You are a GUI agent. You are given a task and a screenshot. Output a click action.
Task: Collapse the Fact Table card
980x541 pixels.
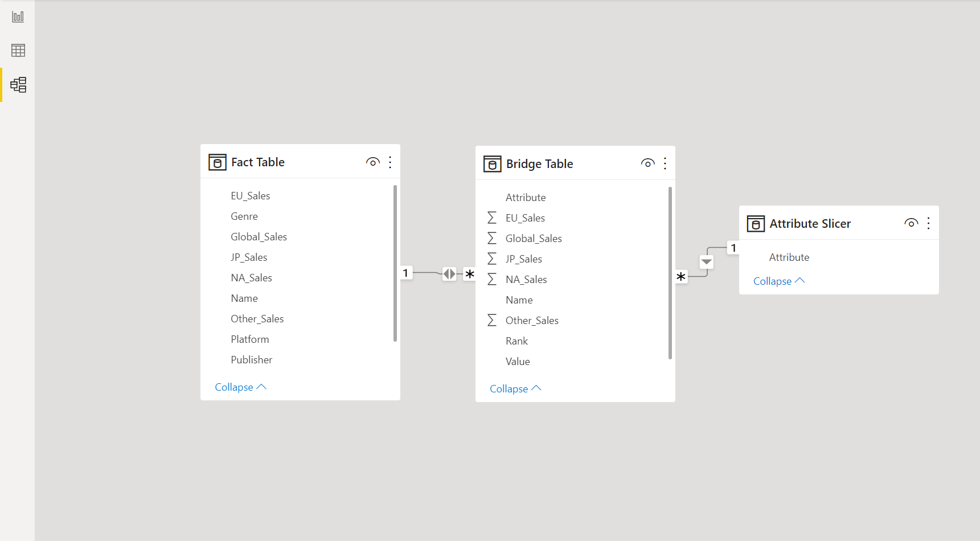click(240, 387)
